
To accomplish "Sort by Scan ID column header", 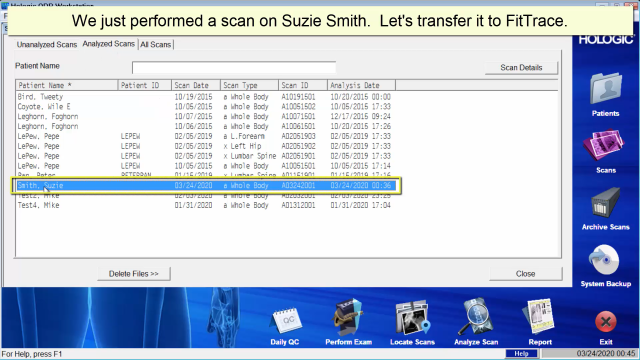I will tap(303, 85).
